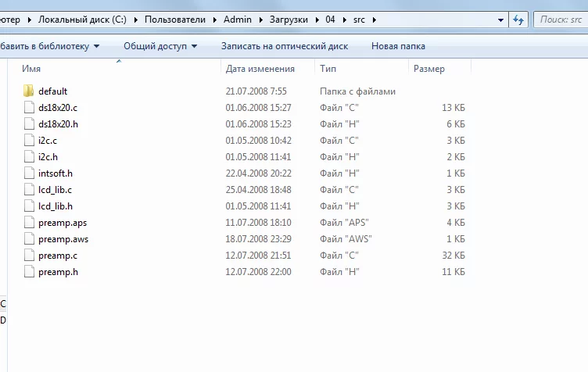This screenshot has height=372, width=588.
Task: Click Записать на оптический диск
Action: tap(285, 46)
